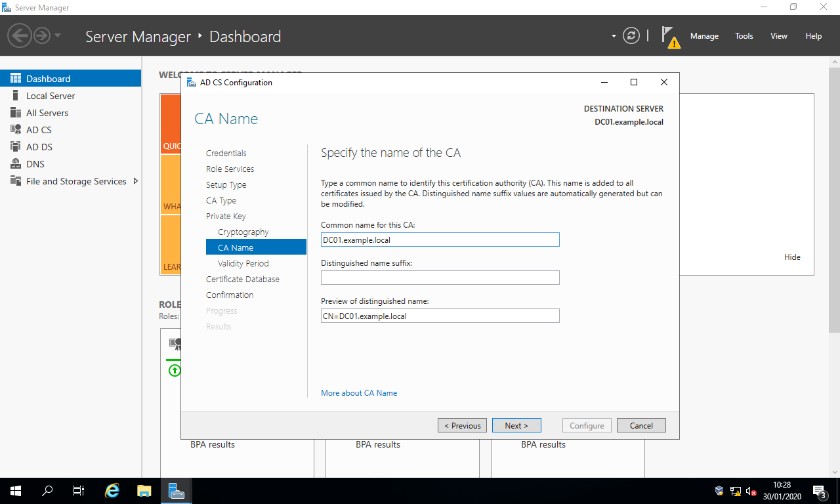Open the Manage menu
Viewport: 840px width, 504px height.
[704, 36]
